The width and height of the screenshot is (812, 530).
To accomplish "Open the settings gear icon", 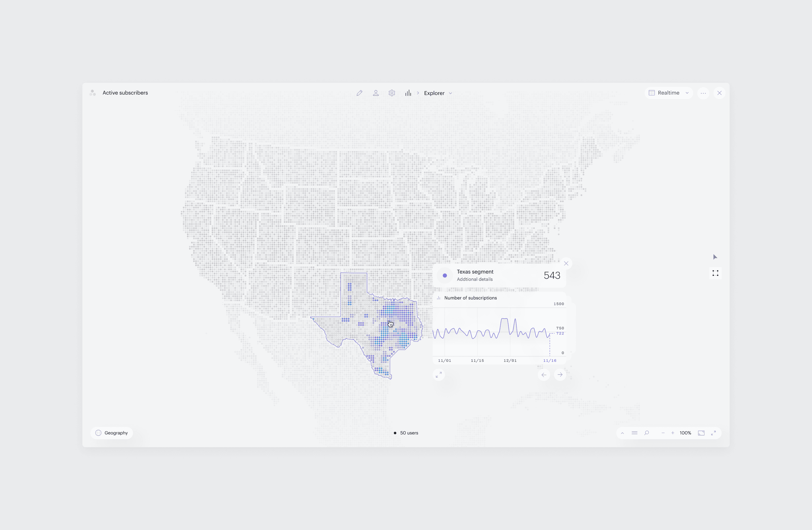I will pos(392,93).
